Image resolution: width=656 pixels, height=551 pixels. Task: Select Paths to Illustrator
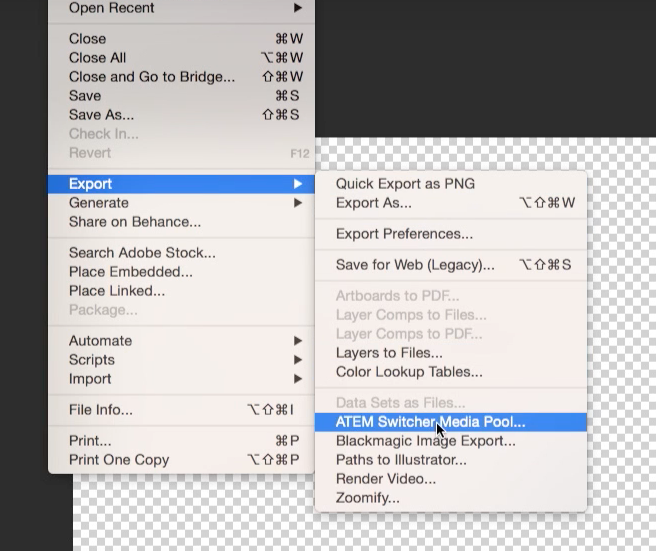coord(451,460)
